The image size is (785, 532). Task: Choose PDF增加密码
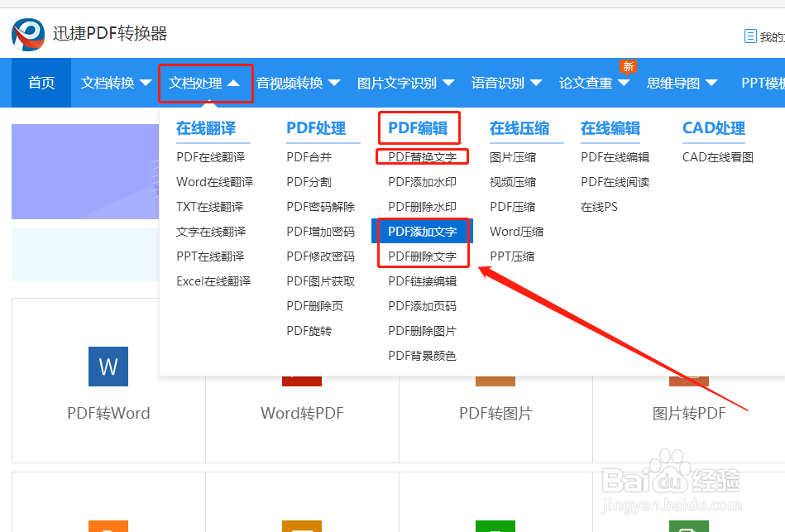pyautogui.click(x=320, y=232)
